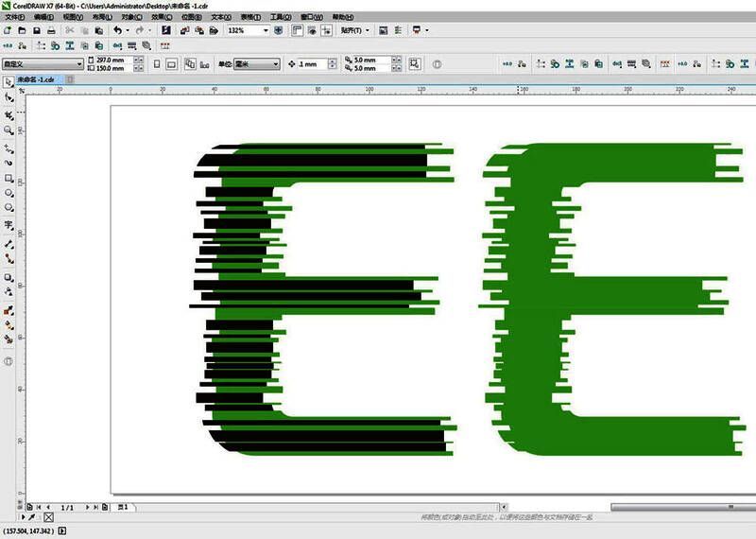Select the Rectangle tool
The image size is (756, 539).
[9, 178]
